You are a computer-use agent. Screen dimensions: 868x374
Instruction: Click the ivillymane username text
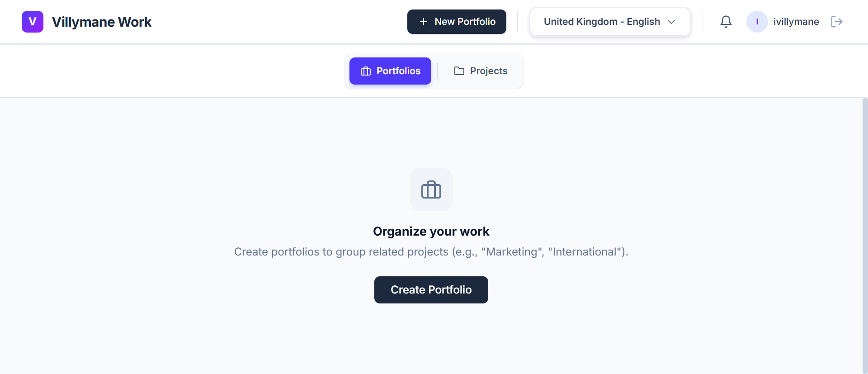(796, 21)
